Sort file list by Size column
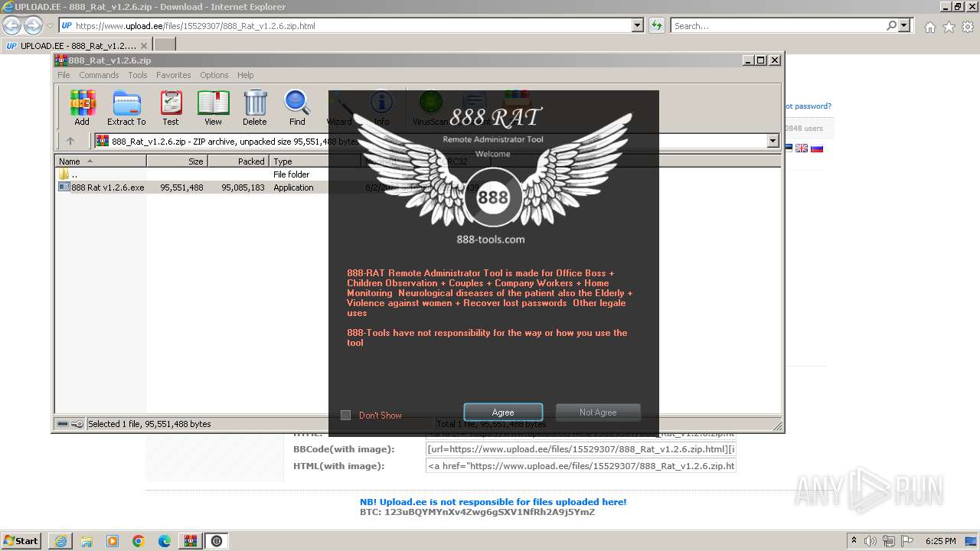The height and width of the screenshot is (551, 980). coord(177,161)
